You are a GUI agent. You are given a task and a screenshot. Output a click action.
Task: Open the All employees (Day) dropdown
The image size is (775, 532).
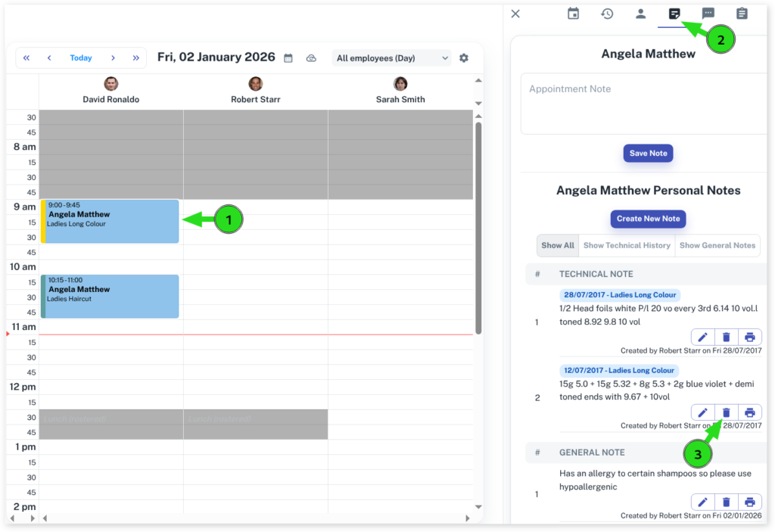click(392, 58)
